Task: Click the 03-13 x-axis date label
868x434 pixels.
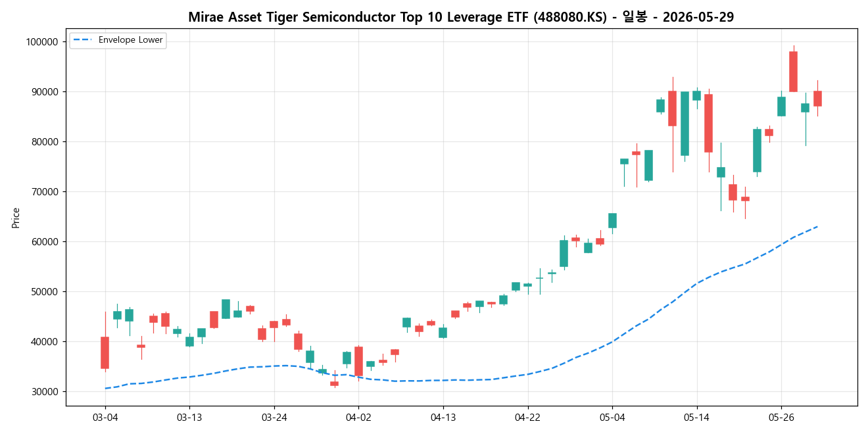Action: point(189,418)
